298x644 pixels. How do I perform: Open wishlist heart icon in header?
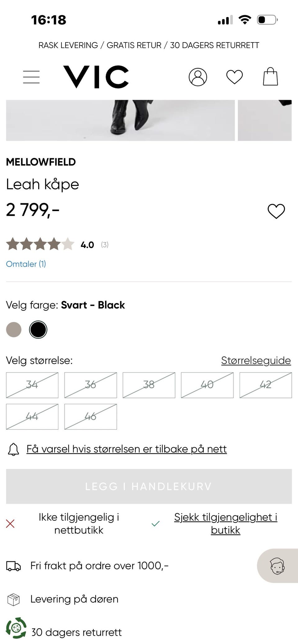(x=234, y=77)
